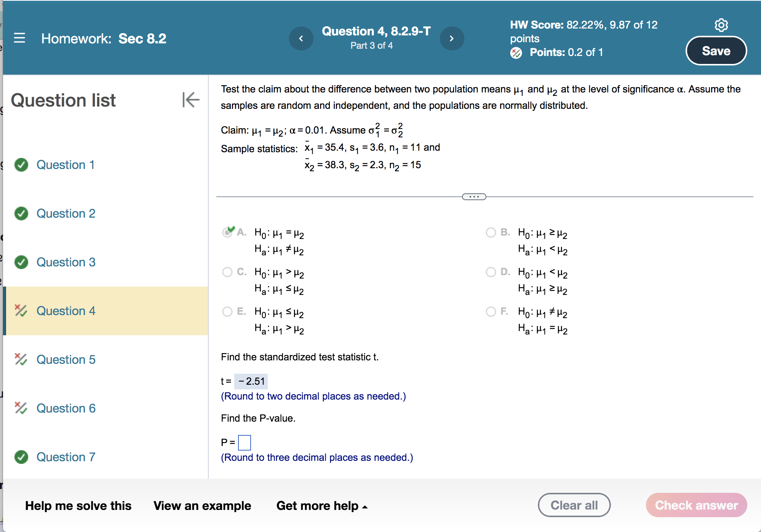This screenshot has width=761, height=532.
Task: Click Question 5 partial-credit icon
Action: (x=21, y=359)
